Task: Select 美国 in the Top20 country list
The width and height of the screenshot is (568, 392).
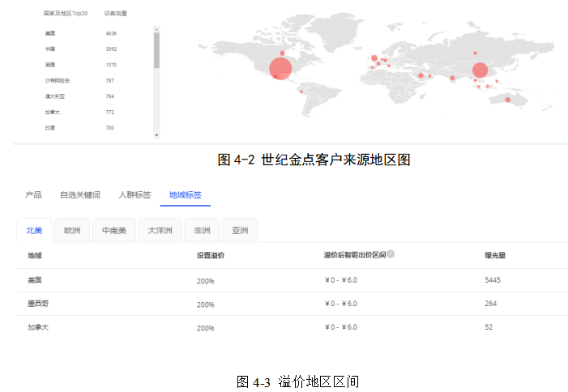Action: pyautogui.click(x=50, y=33)
